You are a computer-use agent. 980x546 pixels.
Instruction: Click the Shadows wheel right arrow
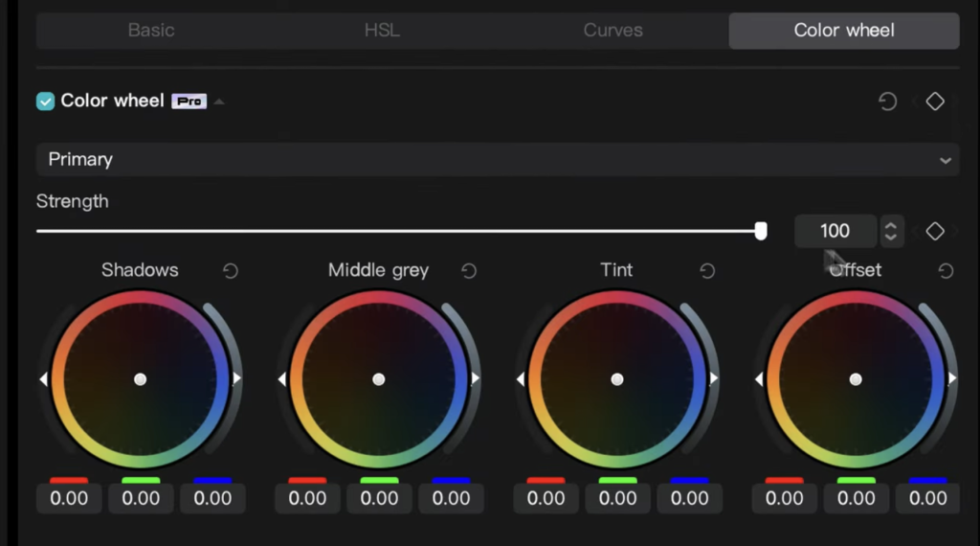237,378
